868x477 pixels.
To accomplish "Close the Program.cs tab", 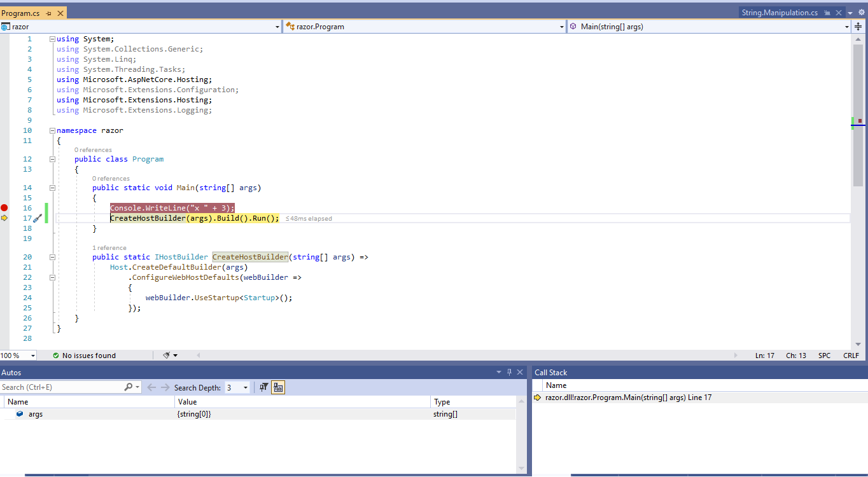I will (x=60, y=13).
